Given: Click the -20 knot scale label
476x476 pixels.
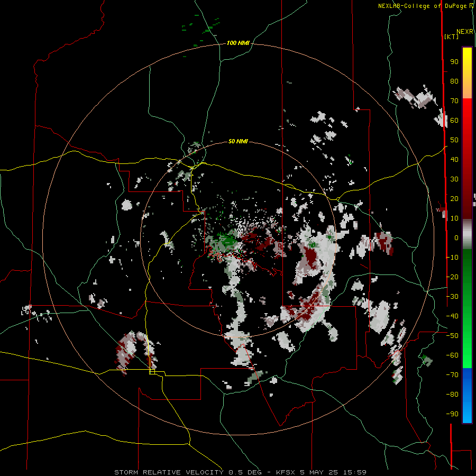Looking at the screenshot, I should click(x=452, y=277).
